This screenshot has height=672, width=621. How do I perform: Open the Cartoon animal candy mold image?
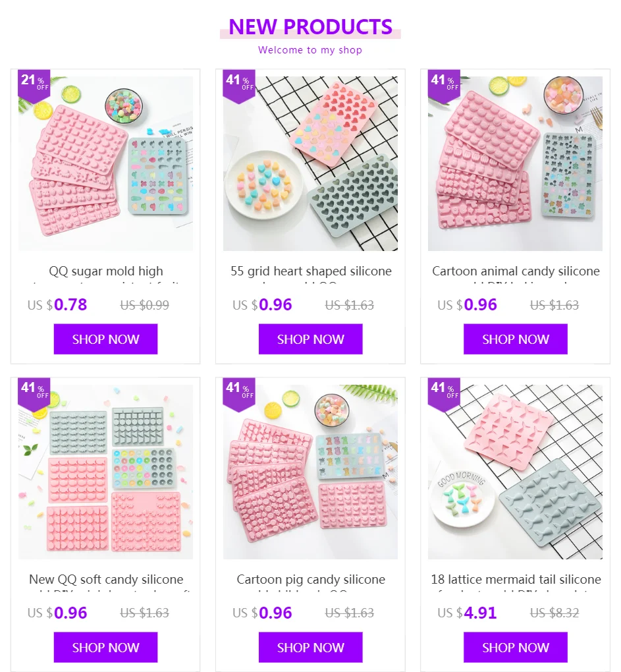(x=515, y=163)
